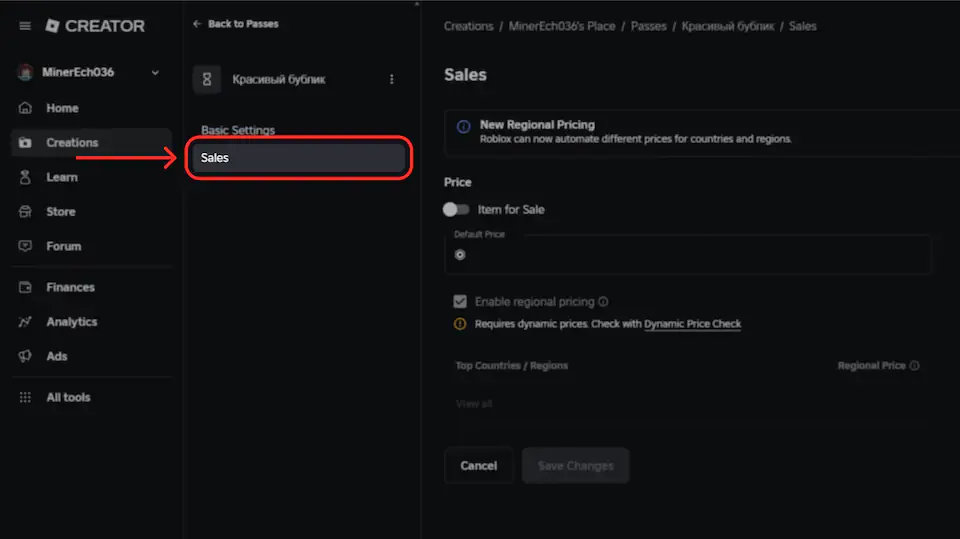Image resolution: width=960 pixels, height=539 pixels.
Task: Click the Home icon in sidebar
Action: tap(26, 108)
